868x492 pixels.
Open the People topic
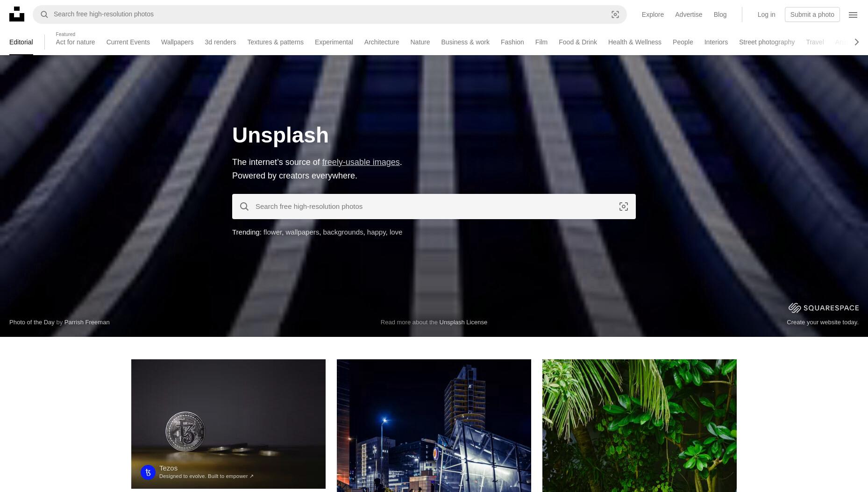coord(683,42)
